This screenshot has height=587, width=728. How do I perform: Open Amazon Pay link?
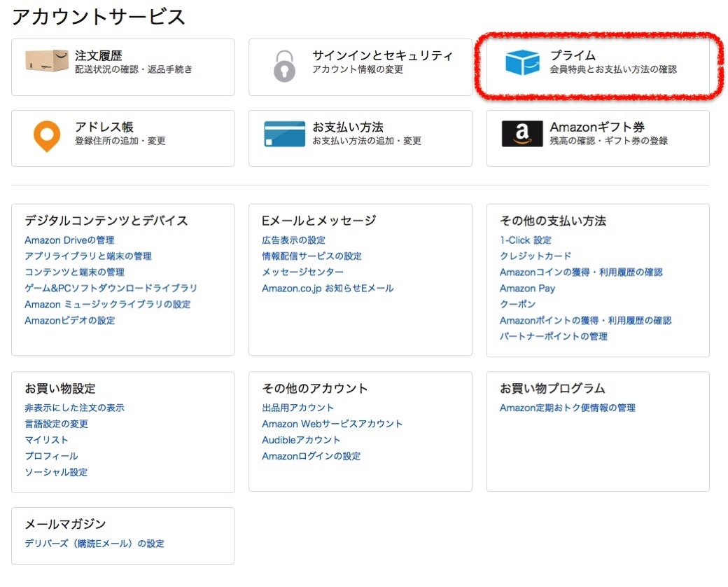[527, 288]
